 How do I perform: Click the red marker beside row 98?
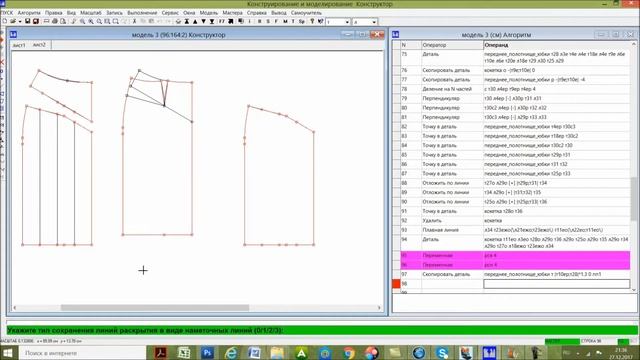tap(396, 284)
